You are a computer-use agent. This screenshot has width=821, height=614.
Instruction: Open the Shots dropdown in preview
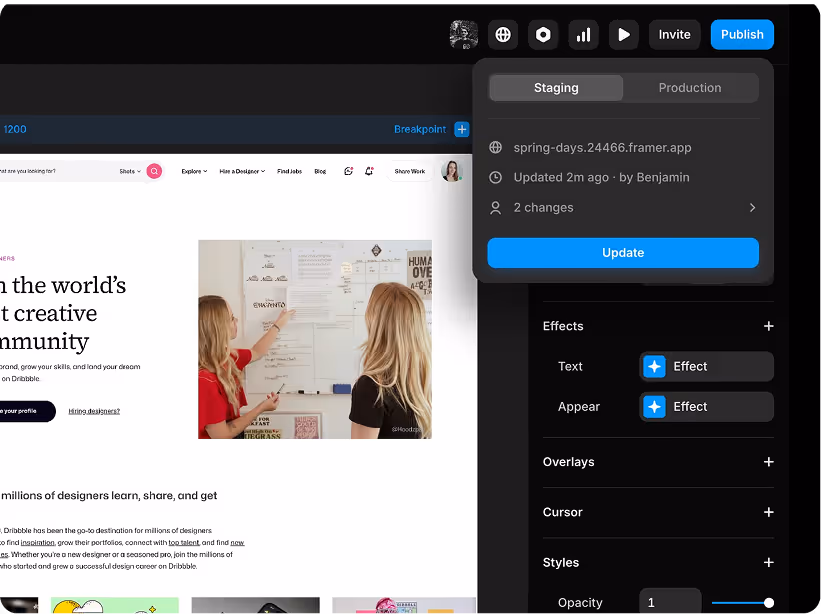point(130,171)
